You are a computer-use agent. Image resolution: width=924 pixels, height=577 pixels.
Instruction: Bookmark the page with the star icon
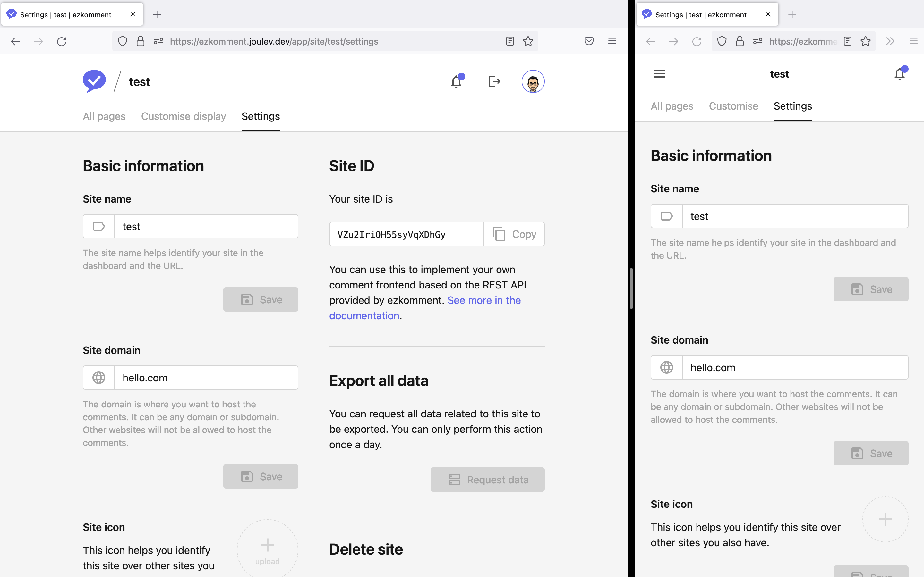point(528,41)
